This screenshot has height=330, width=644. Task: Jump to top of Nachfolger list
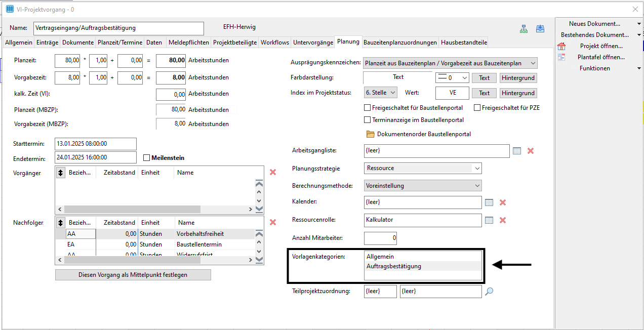pos(259,234)
